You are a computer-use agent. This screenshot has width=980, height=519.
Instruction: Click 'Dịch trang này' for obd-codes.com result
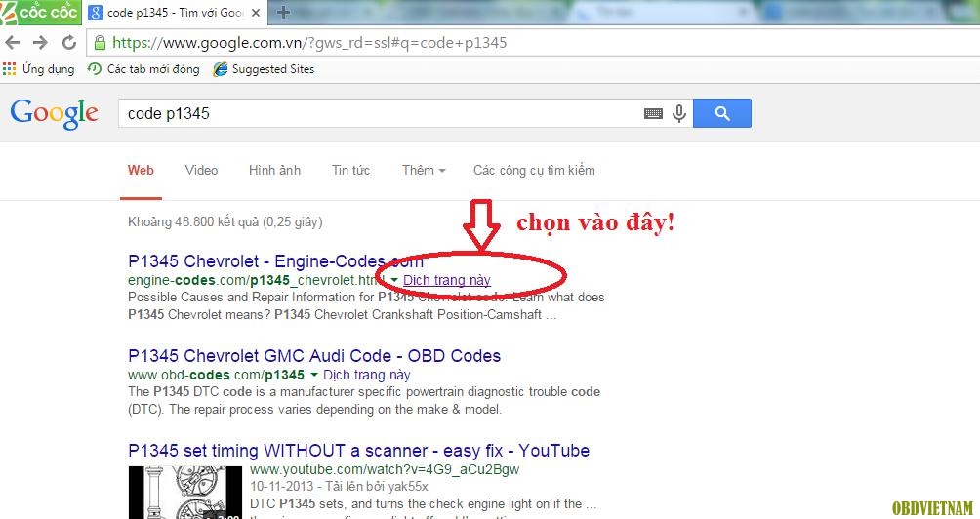coord(367,376)
